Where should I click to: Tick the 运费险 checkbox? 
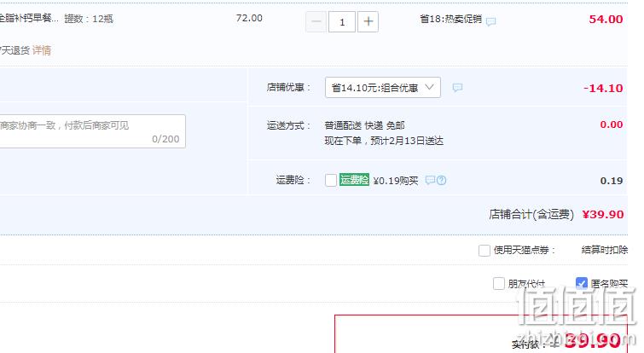tap(331, 180)
